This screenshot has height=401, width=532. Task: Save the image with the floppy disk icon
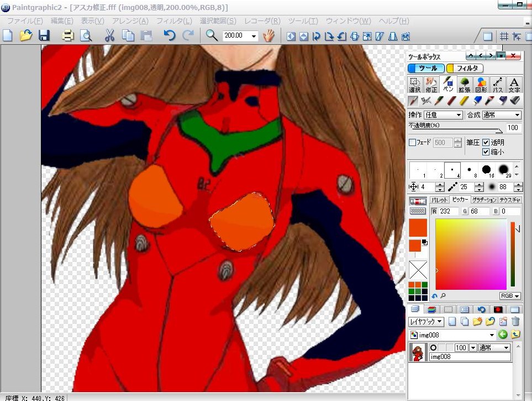44,35
